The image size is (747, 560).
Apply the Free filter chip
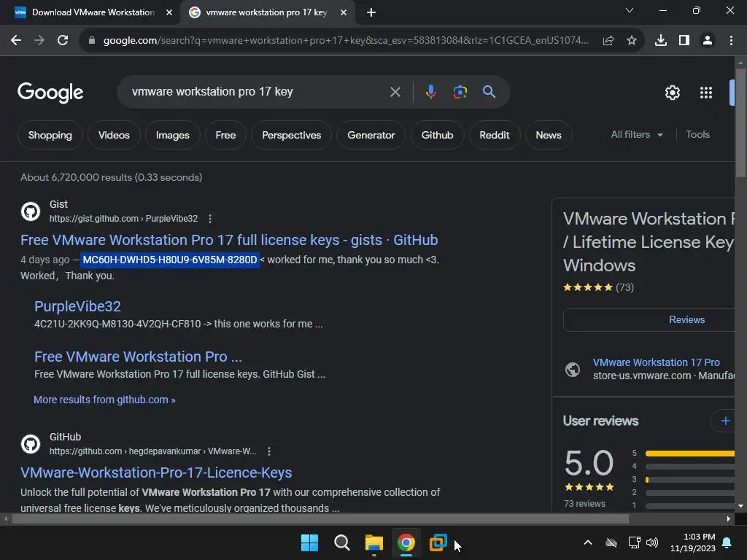tap(225, 135)
